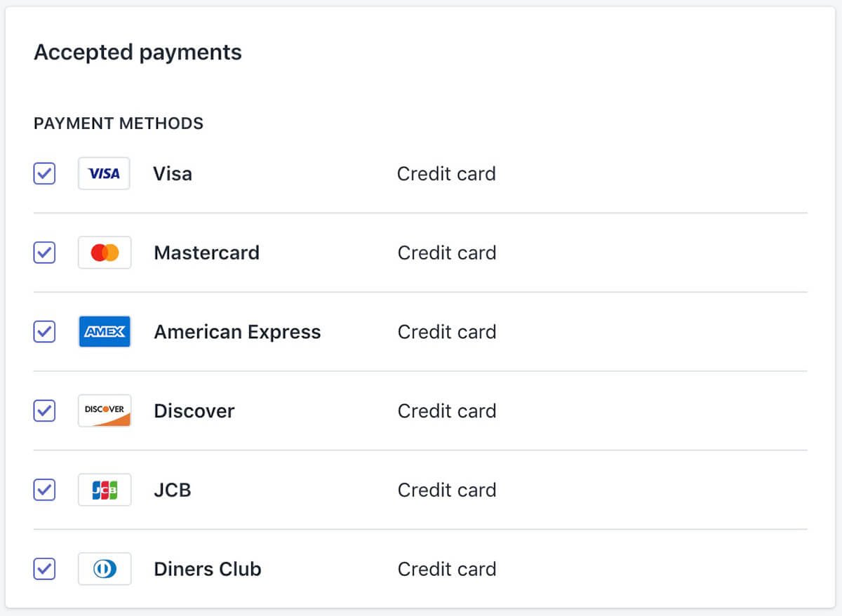Click the Mastercard method name
842x616 pixels.
point(206,253)
